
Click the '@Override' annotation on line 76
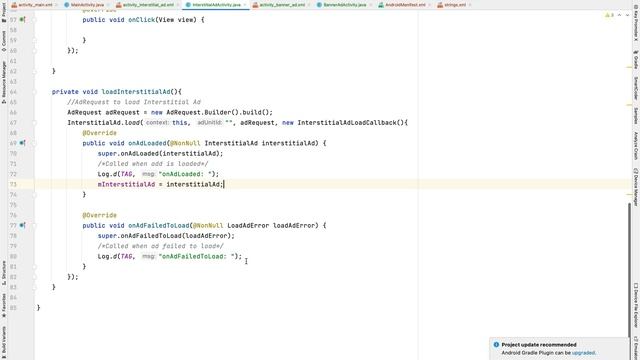coord(100,215)
